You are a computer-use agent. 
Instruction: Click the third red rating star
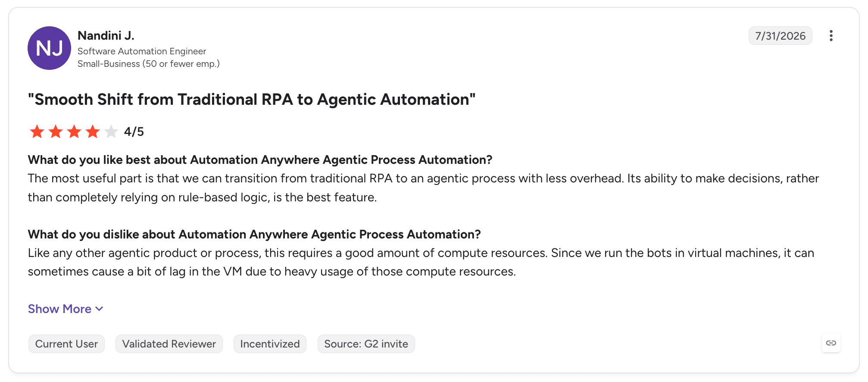coord(74,132)
